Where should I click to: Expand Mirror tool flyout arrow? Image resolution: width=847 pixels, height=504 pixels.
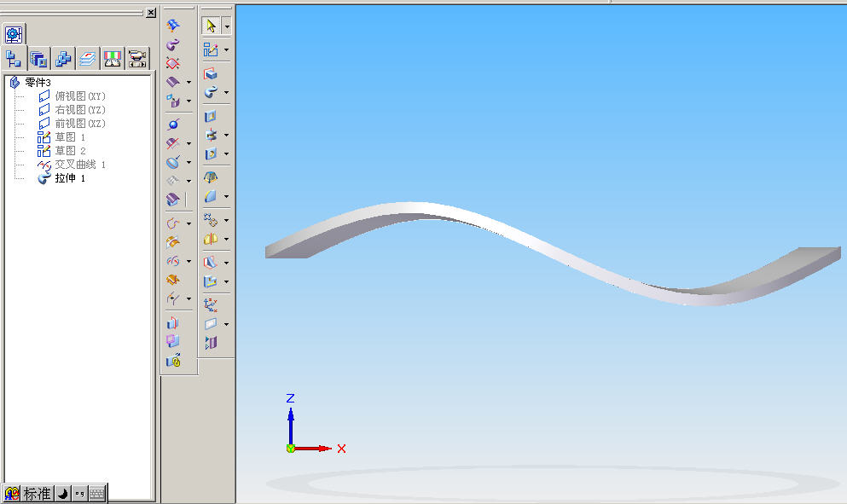click(x=226, y=239)
